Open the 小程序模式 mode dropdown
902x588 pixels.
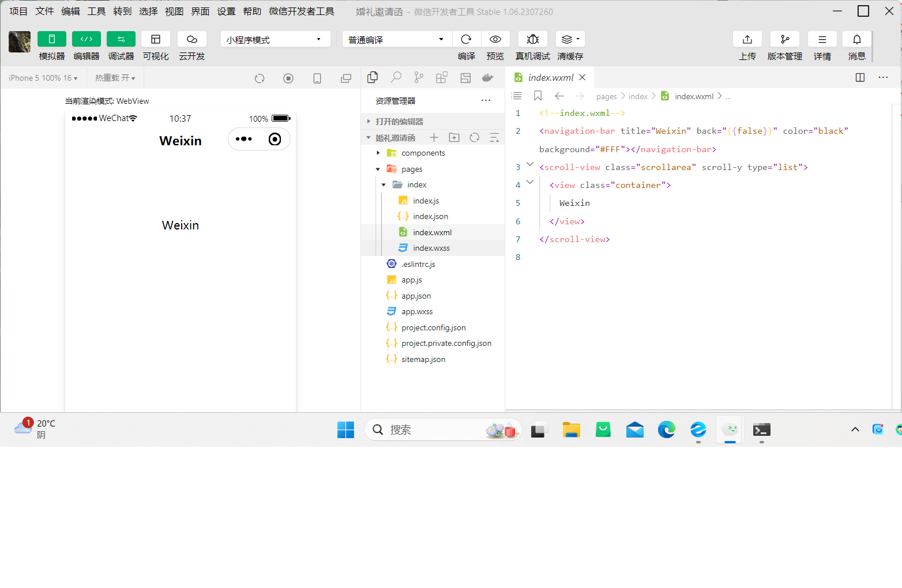coord(275,39)
